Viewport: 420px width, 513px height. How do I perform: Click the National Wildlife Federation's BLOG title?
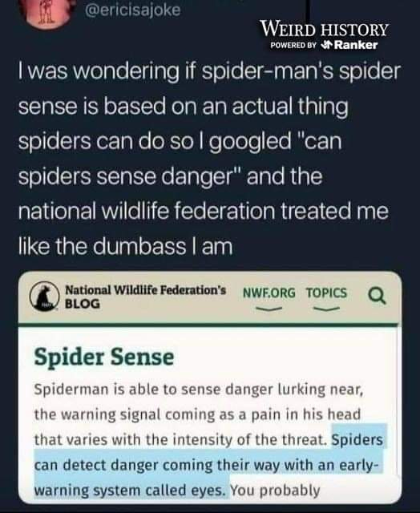click(x=146, y=297)
